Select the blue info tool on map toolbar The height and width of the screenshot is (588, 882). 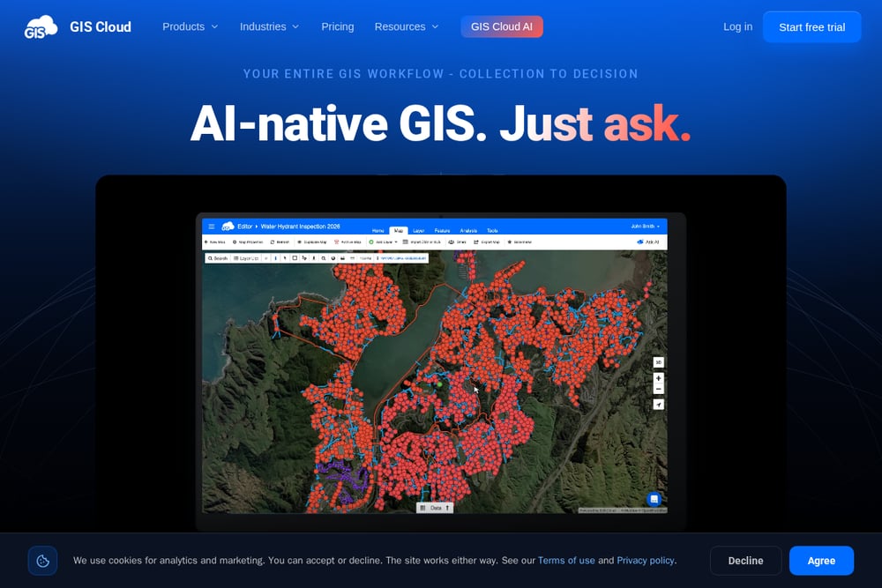click(275, 258)
